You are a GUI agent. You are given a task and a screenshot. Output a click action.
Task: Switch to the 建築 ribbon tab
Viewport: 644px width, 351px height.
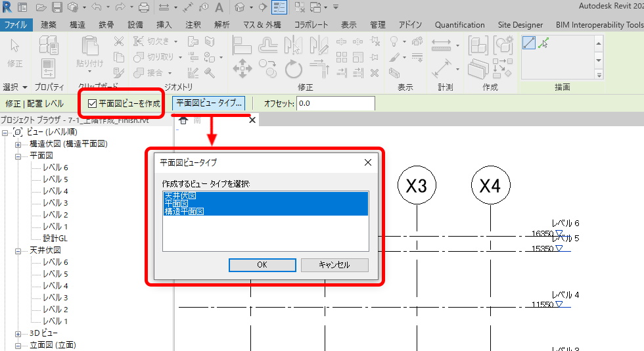coord(49,25)
